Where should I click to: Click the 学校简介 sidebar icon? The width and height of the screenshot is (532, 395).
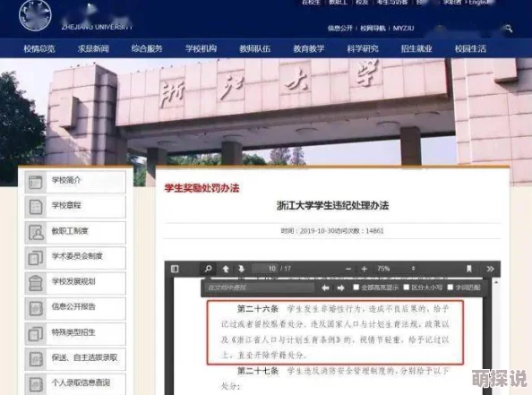click(x=36, y=182)
